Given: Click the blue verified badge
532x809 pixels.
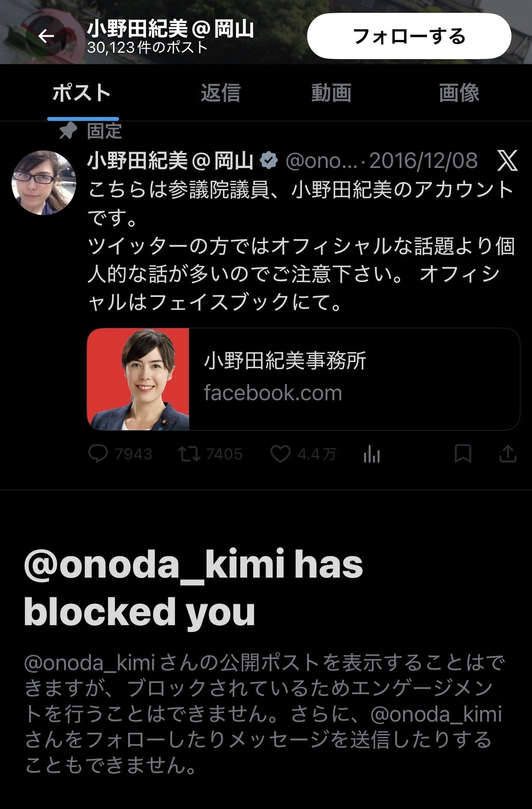Looking at the screenshot, I should 269,161.
